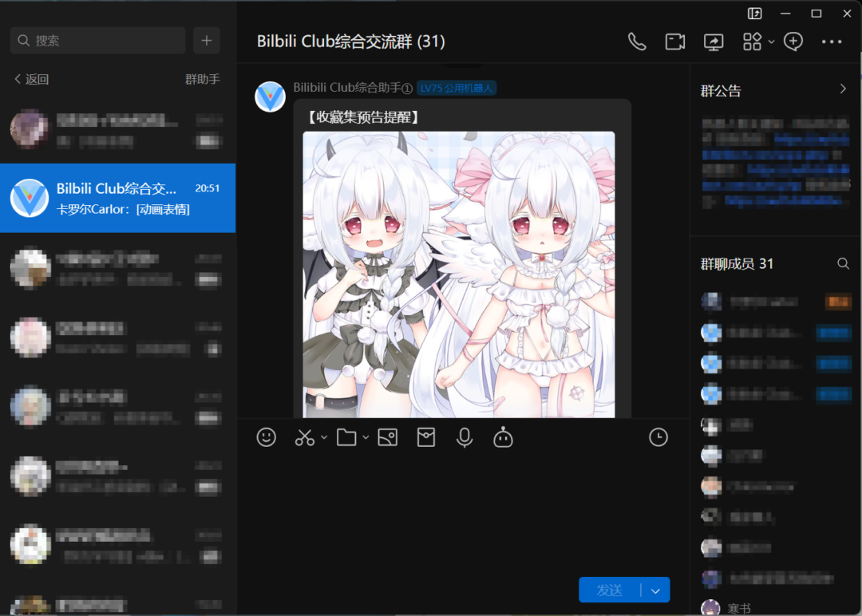Click the 群助手 heading

[x=202, y=79]
